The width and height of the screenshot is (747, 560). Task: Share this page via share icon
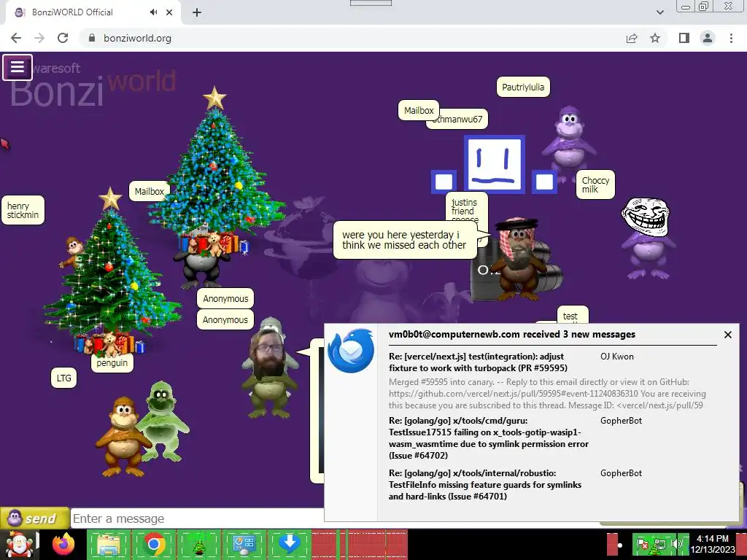632,38
